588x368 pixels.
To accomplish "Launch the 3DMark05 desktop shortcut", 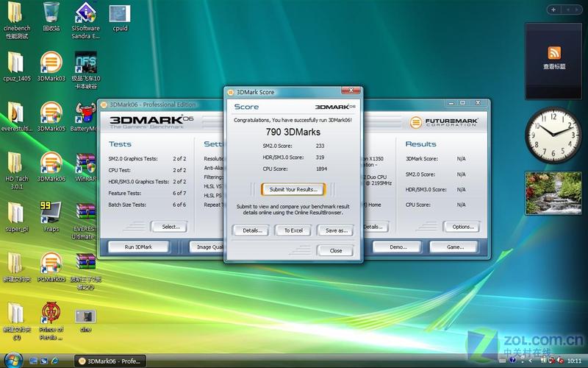I will tap(51, 113).
